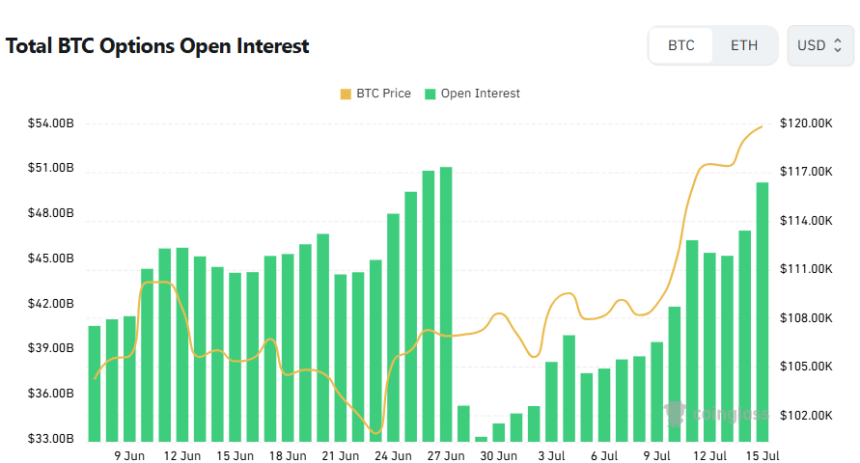Click the yellow BTC Price legend swatch
The image size is (860, 463).
pos(346,94)
